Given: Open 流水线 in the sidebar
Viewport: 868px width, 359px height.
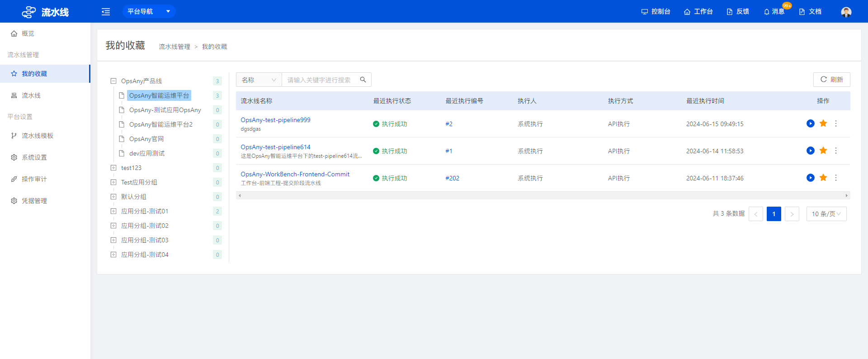Looking at the screenshot, I should pyautogui.click(x=45, y=95).
